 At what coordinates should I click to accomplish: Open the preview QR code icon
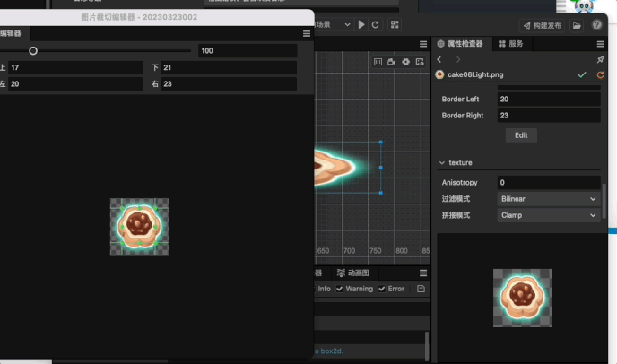click(x=395, y=25)
